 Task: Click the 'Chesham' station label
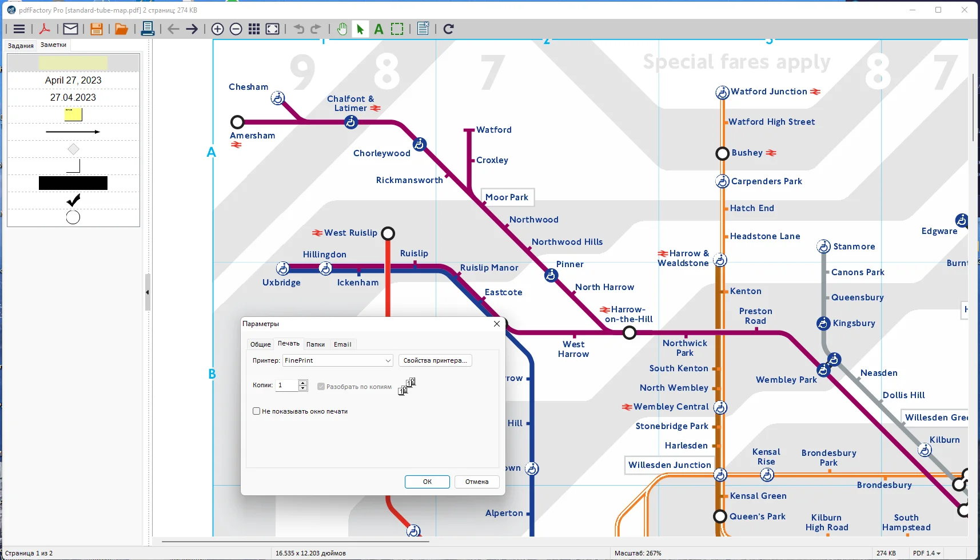tap(248, 87)
